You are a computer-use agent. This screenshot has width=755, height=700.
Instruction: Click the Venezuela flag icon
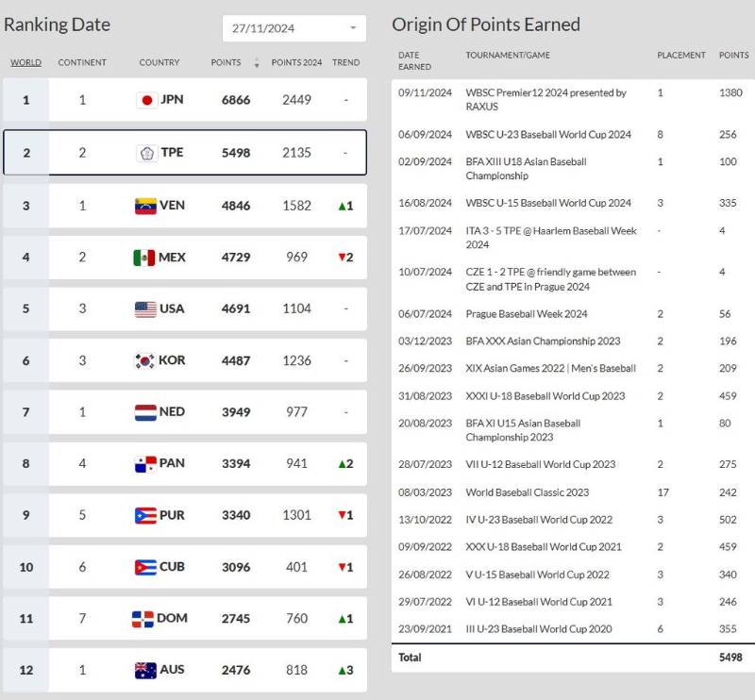145,206
